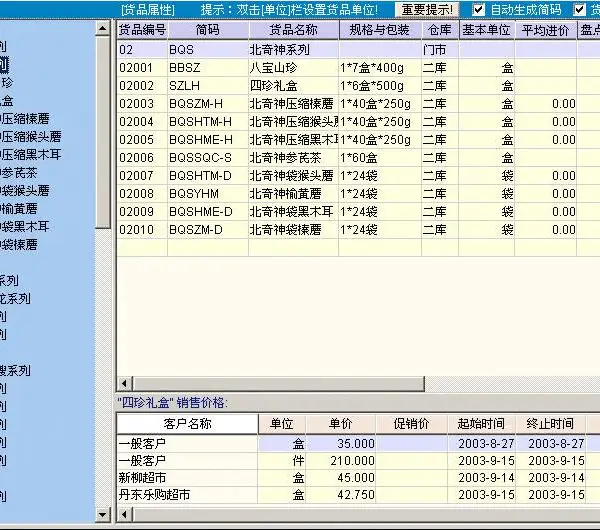Screen dimensions: 600x530
Task: Click the 客户名称 column header
Action: coord(188,424)
